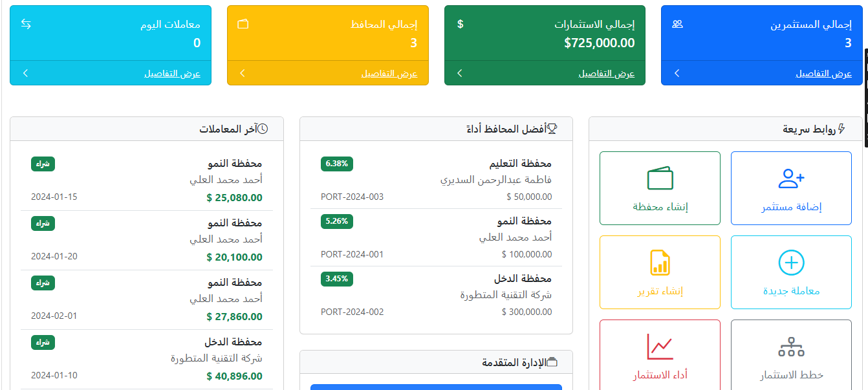Screen dimensions: 868x390
Task: Click فاطمة عبدالرحمن السديري investor name
Action: coord(496,180)
